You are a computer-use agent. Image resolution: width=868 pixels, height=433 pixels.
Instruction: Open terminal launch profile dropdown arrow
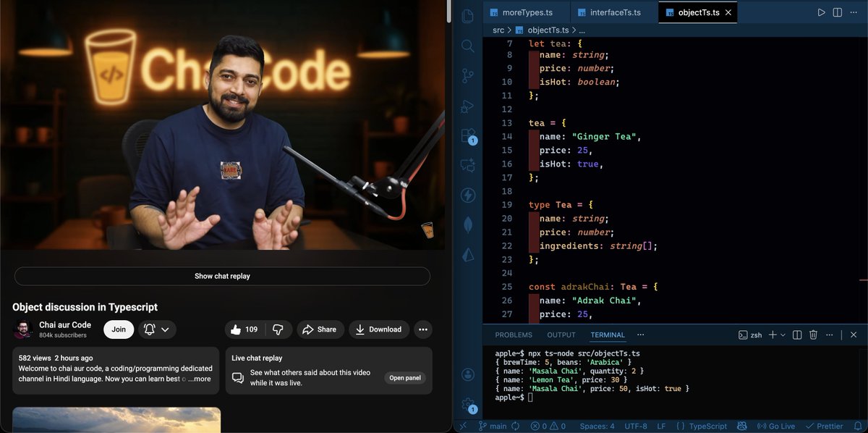[x=783, y=335]
